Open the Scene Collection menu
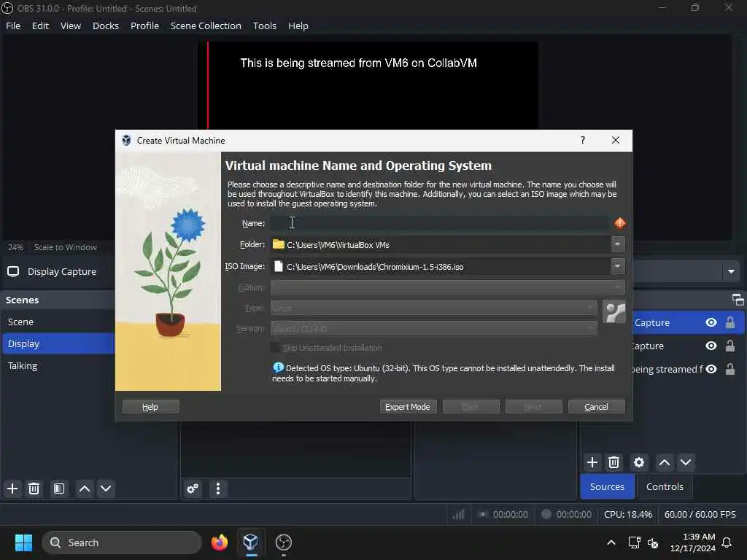The width and height of the screenshot is (747, 560). coord(206,26)
